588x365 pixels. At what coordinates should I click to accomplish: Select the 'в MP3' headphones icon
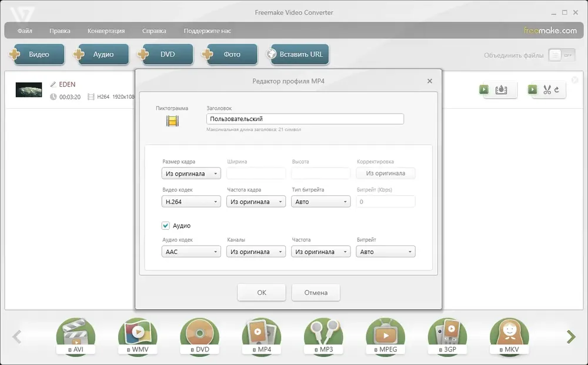(x=323, y=336)
